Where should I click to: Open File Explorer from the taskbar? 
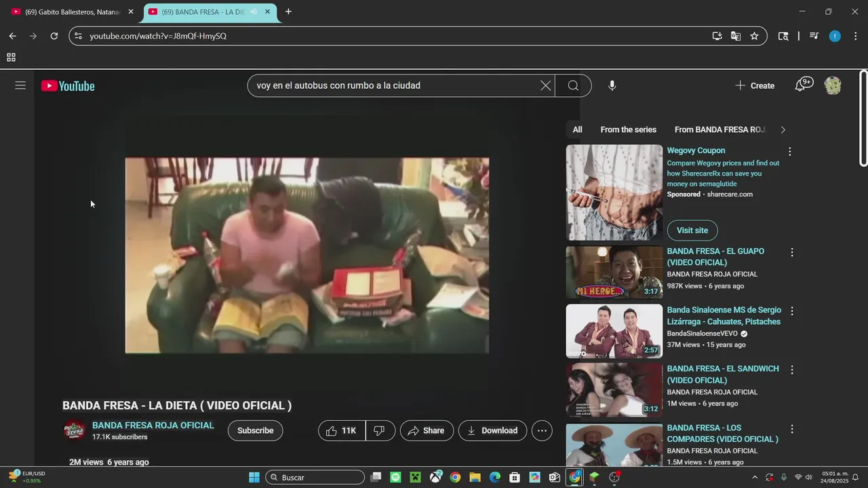click(475, 477)
